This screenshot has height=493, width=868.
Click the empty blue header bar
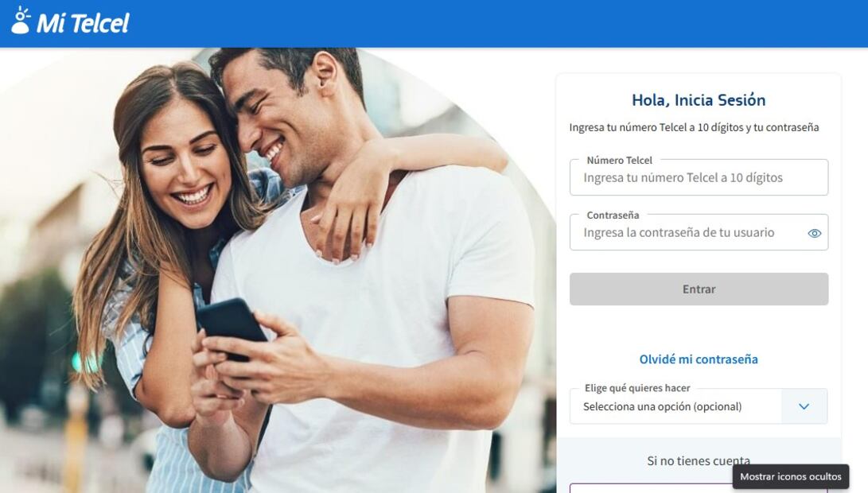[498, 23]
